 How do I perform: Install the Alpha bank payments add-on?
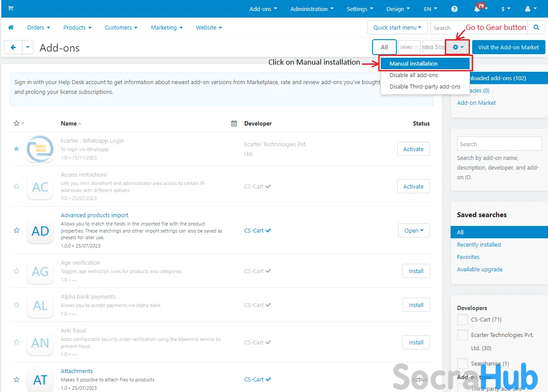click(x=416, y=305)
